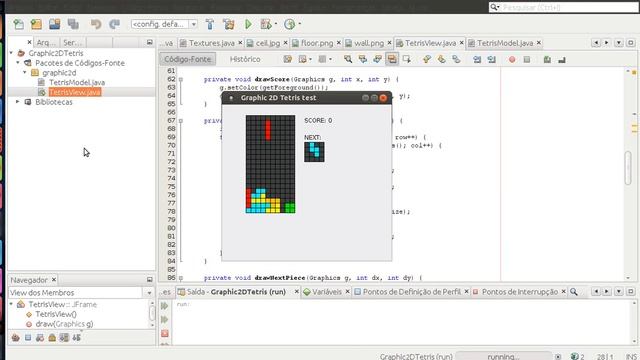
Task: Show the editor documents list dropdown
Action: click(x=619, y=42)
